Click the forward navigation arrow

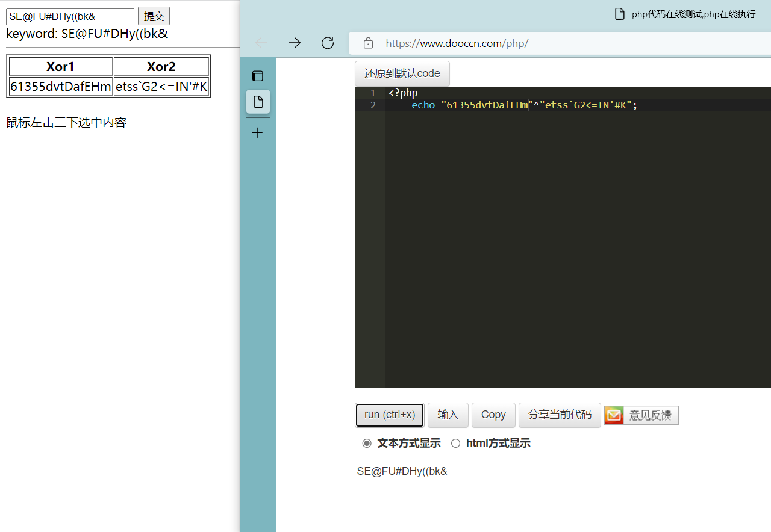pos(295,43)
